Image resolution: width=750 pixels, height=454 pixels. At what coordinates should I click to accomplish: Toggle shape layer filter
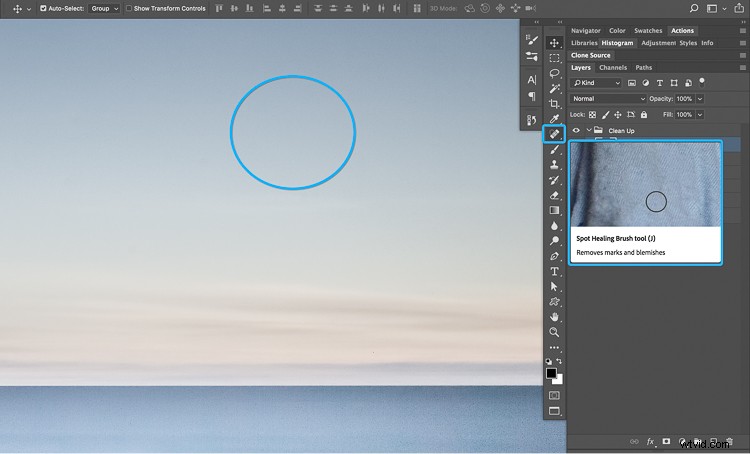tap(674, 83)
